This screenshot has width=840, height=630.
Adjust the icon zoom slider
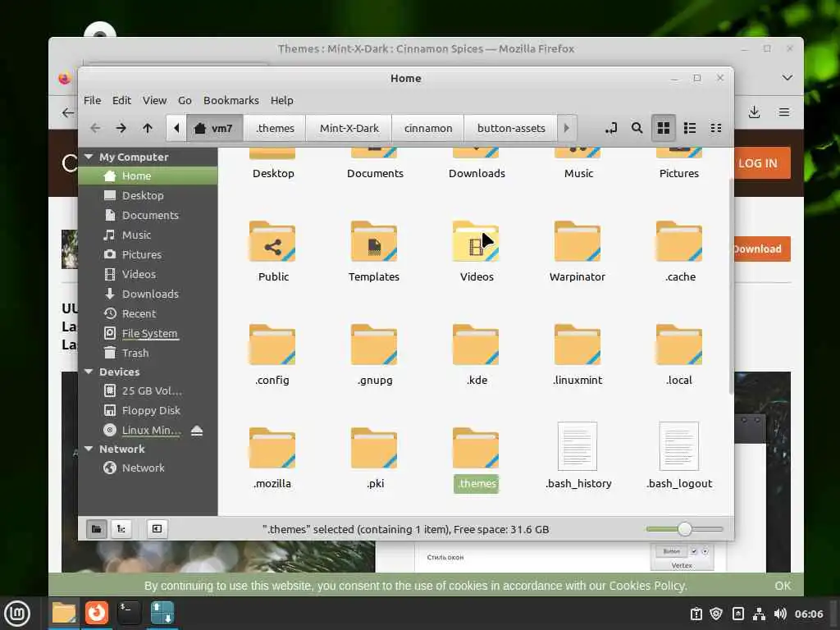pos(684,529)
